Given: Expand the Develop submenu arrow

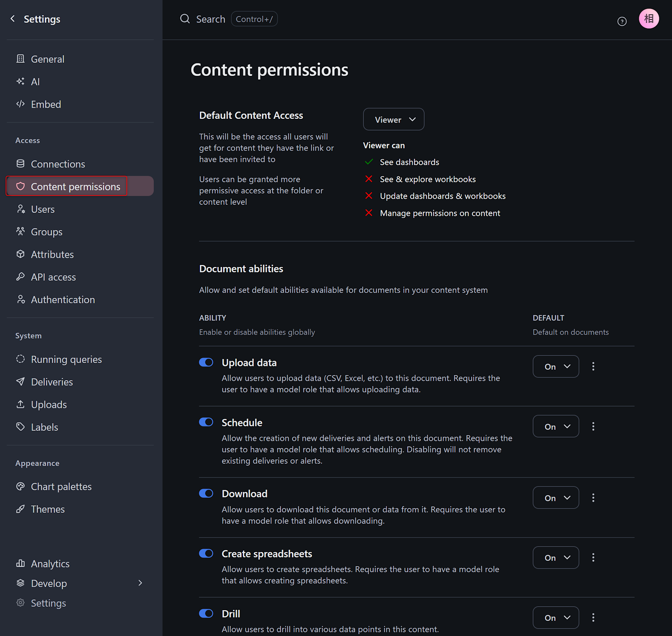Looking at the screenshot, I should [x=140, y=583].
